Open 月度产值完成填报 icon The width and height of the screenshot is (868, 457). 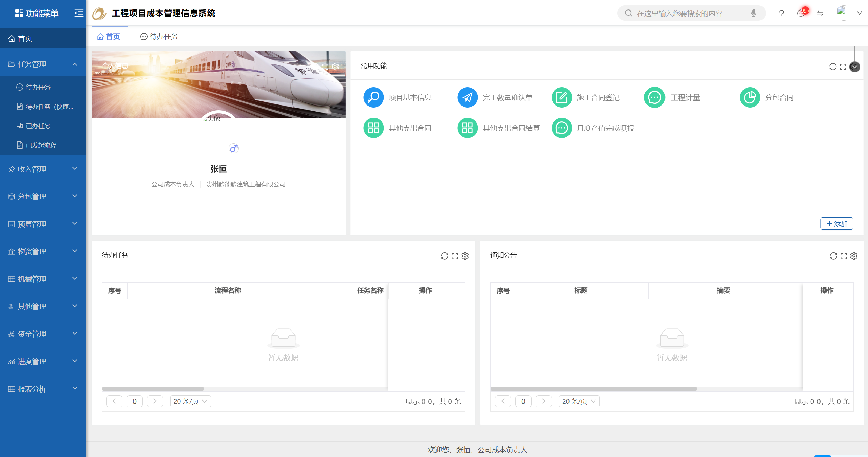[562, 128]
